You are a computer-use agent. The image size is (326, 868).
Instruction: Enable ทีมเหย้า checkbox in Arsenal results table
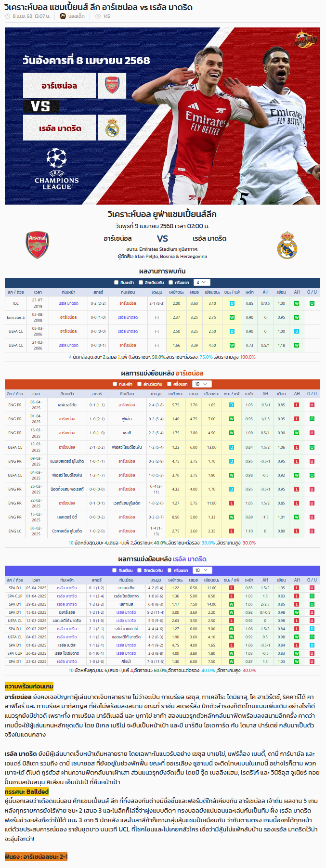pos(115,384)
